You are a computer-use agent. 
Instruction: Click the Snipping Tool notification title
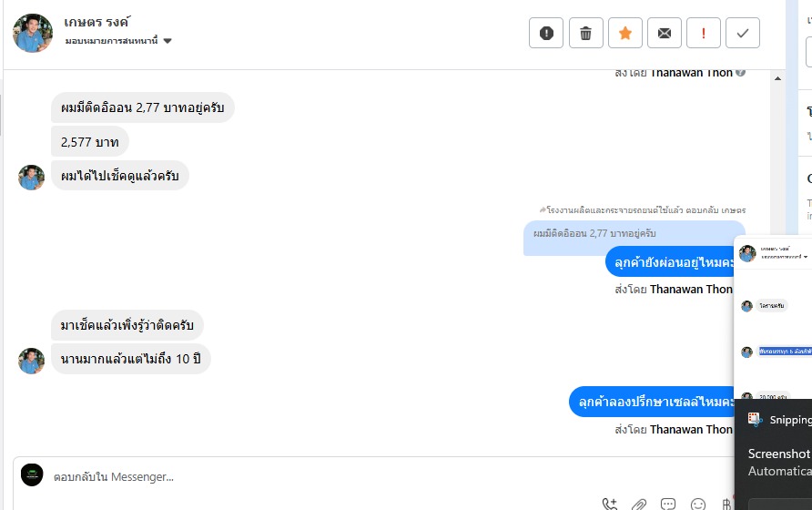pos(790,420)
